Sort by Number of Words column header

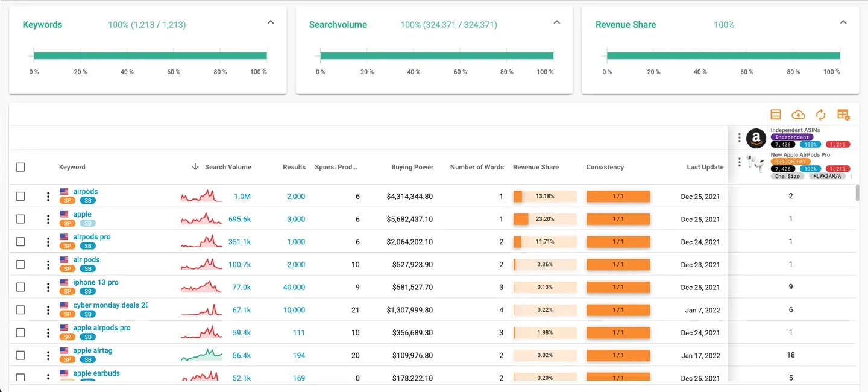click(477, 167)
